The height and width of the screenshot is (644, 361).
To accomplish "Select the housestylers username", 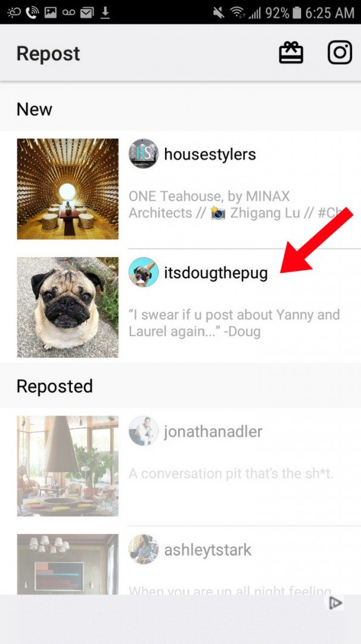I will click(210, 154).
